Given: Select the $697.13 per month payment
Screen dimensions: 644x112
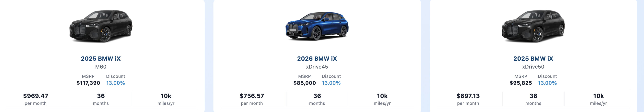Looking at the screenshot, I should point(468,96).
